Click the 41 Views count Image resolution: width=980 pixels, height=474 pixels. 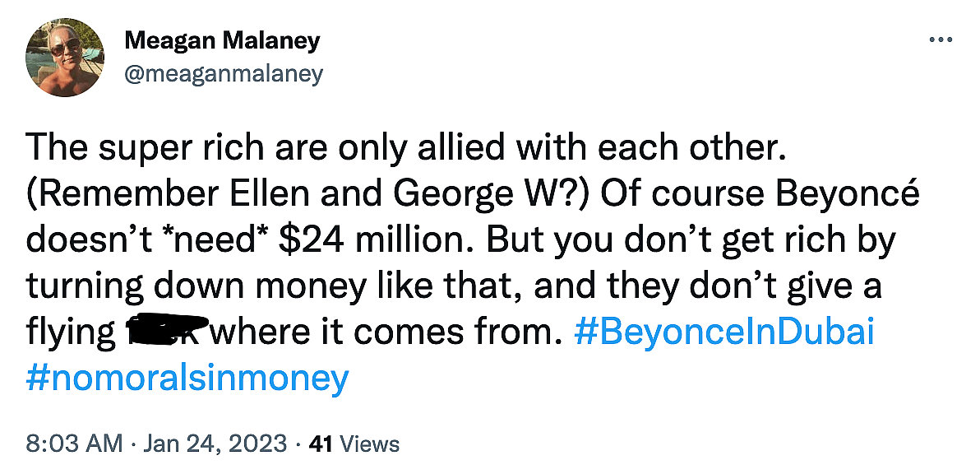(x=354, y=445)
